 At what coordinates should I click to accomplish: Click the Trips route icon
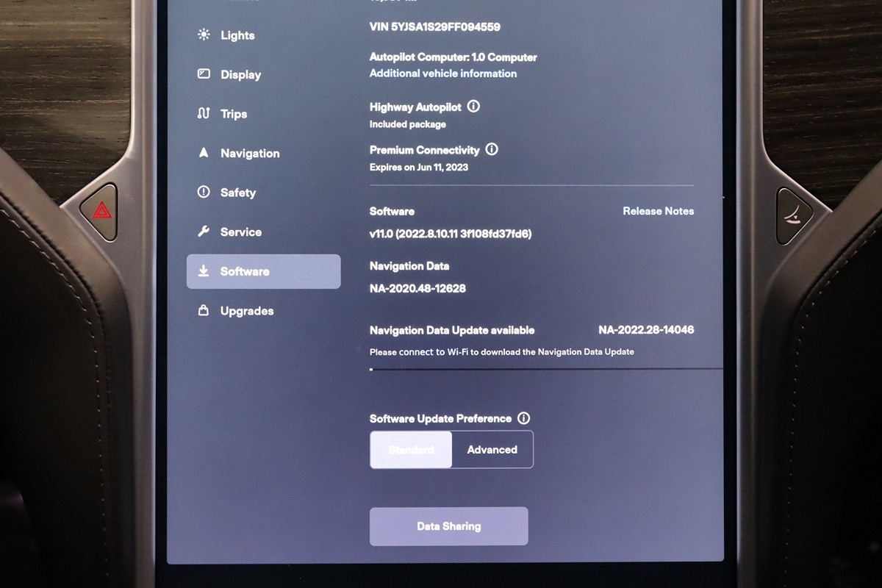coord(204,113)
